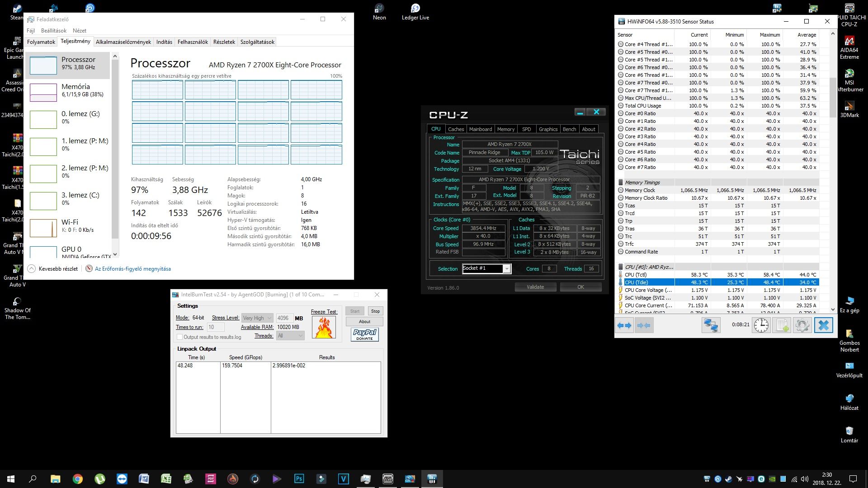
Task: Click Total CPU Usage row in HWiNFO
Action: [718, 106]
